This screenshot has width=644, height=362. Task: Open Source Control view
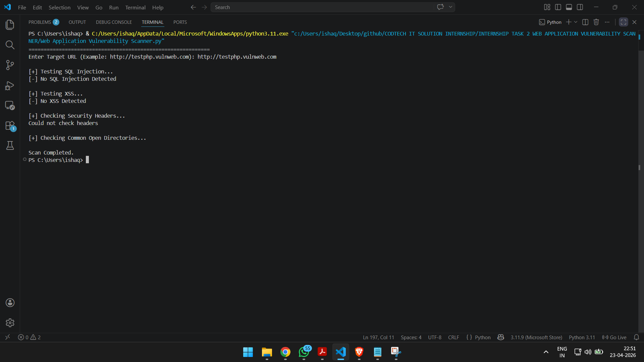click(10, 65)
